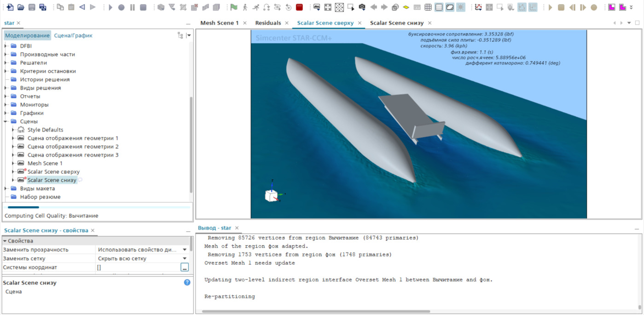
Task: Expand the 'Решатели' tree node
Action: tap(6, 63)
